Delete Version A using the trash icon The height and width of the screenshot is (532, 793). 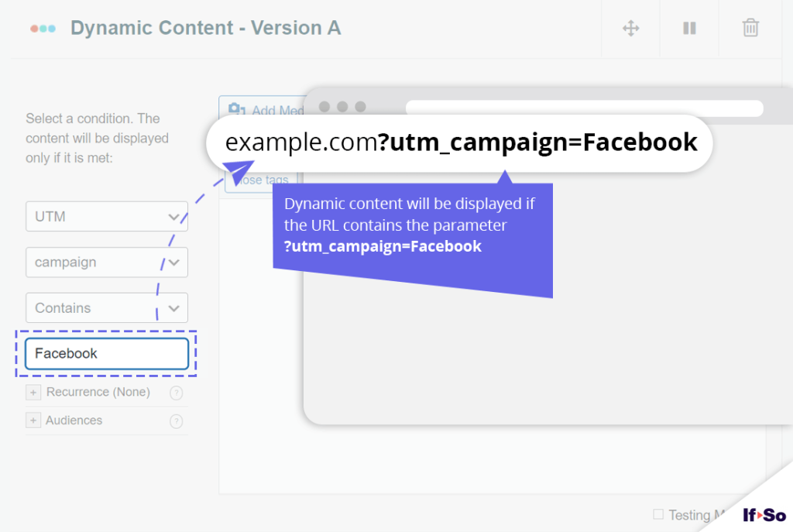click(x=750, y=28)
